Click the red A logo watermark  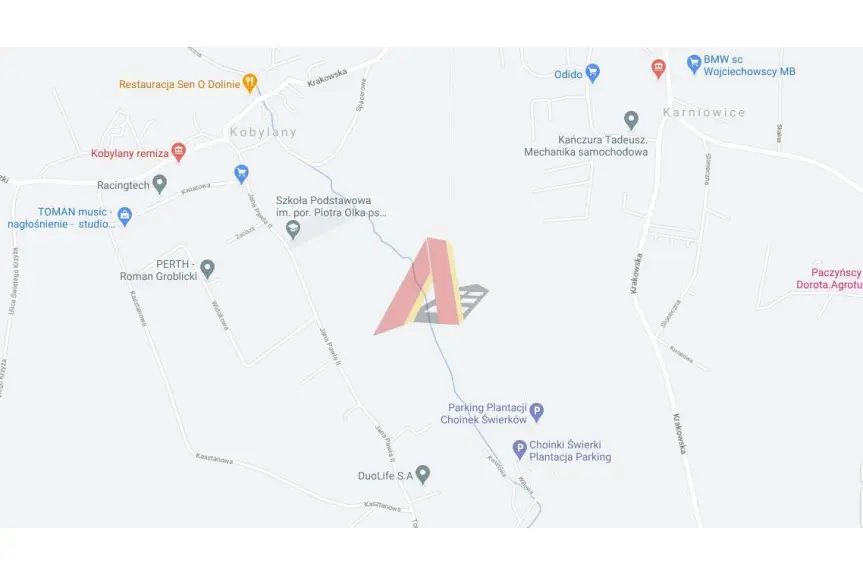point(431,286)
